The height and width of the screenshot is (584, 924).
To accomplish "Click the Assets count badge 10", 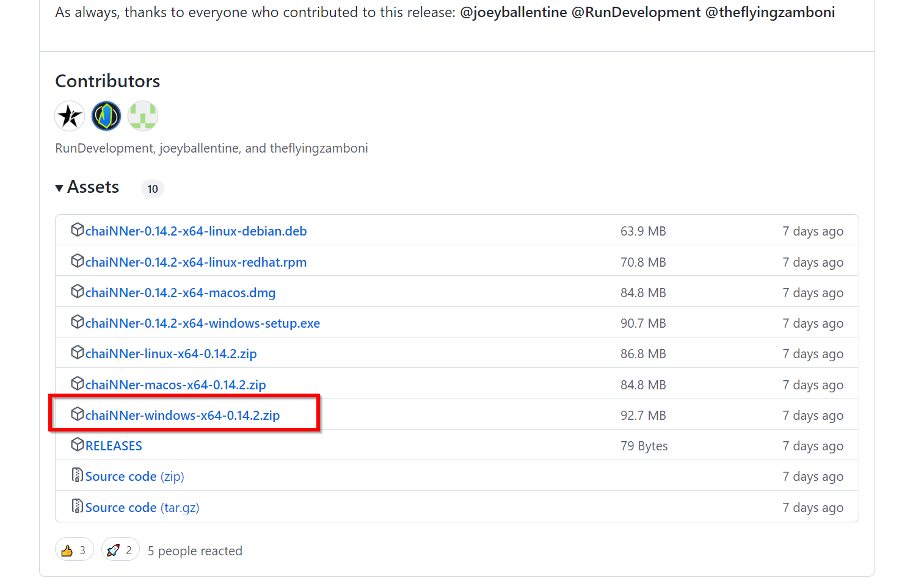I will tap(153, 189).
